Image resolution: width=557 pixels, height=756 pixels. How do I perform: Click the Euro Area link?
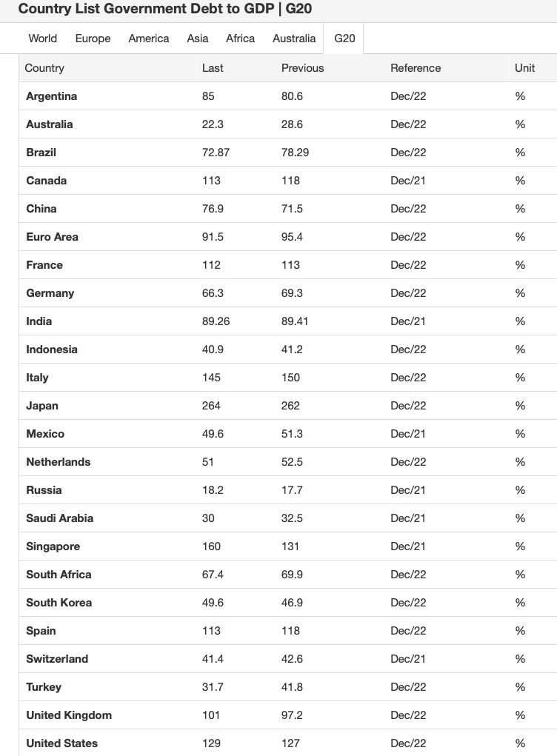coord(52,237)
